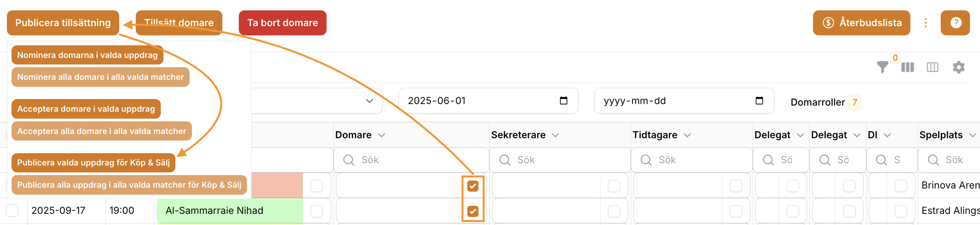Image resolution: width=980 pixels, height=225 pixels.
Task: Click the question mark help button
Action: pos(955,23)
